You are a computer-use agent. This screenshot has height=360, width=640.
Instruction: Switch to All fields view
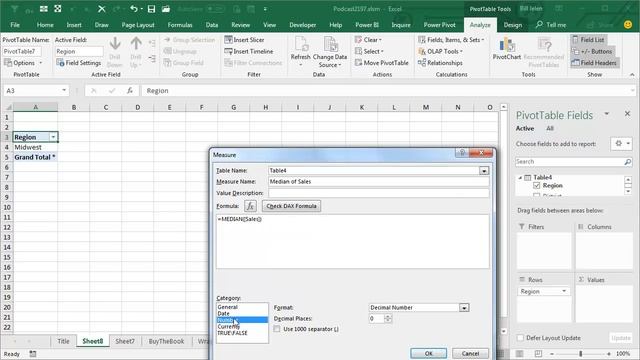click(x=550, y=129)
